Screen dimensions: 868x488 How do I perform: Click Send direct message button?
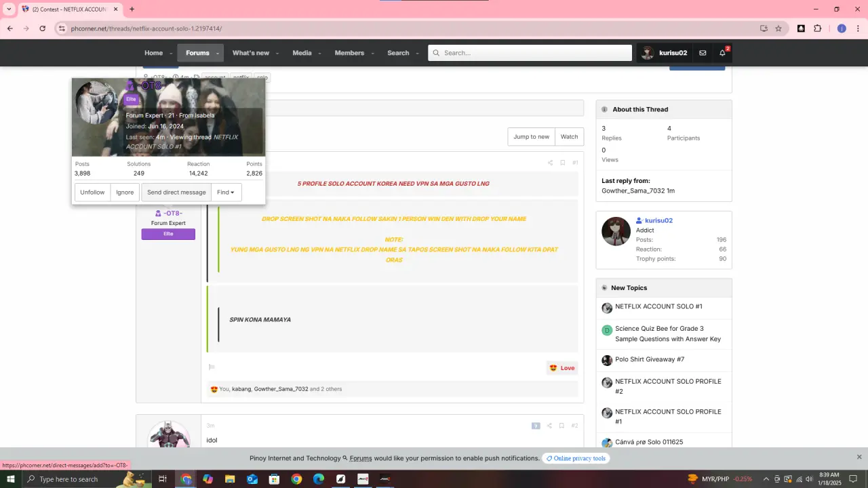pos(176,192)
